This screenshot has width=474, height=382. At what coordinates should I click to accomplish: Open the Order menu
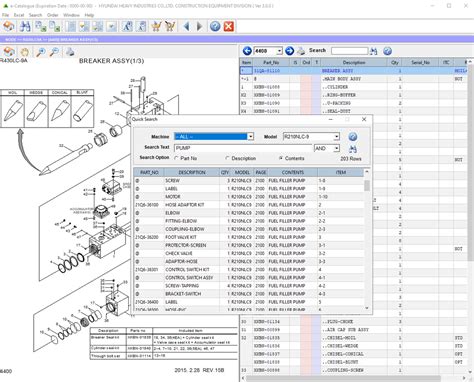53,15
